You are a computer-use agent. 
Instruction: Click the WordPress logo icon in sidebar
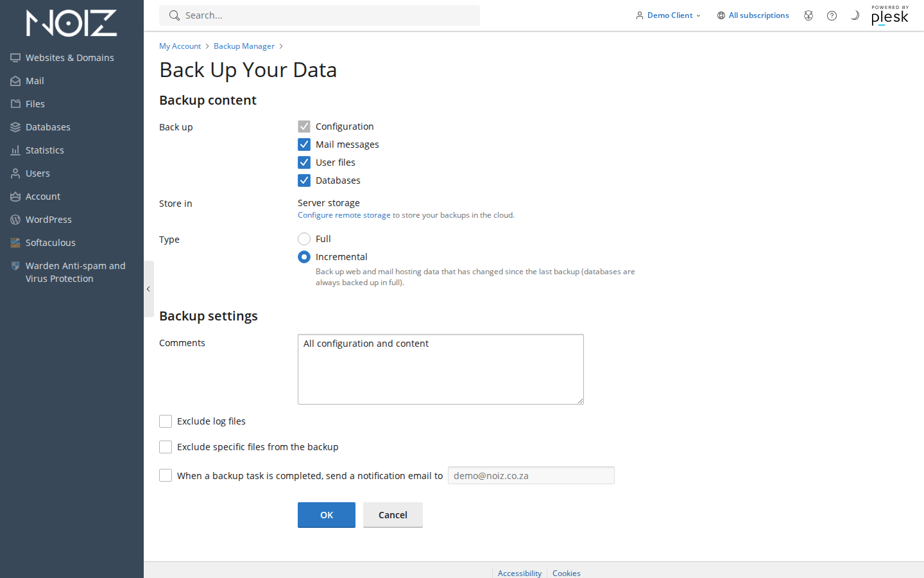pyautogui.click(x=15, y=220)
